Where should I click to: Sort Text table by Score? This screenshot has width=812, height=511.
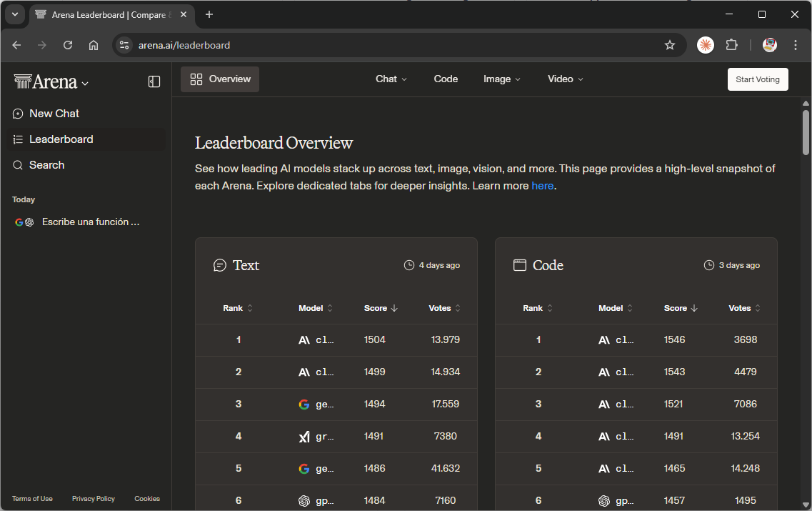coord(381,308)
